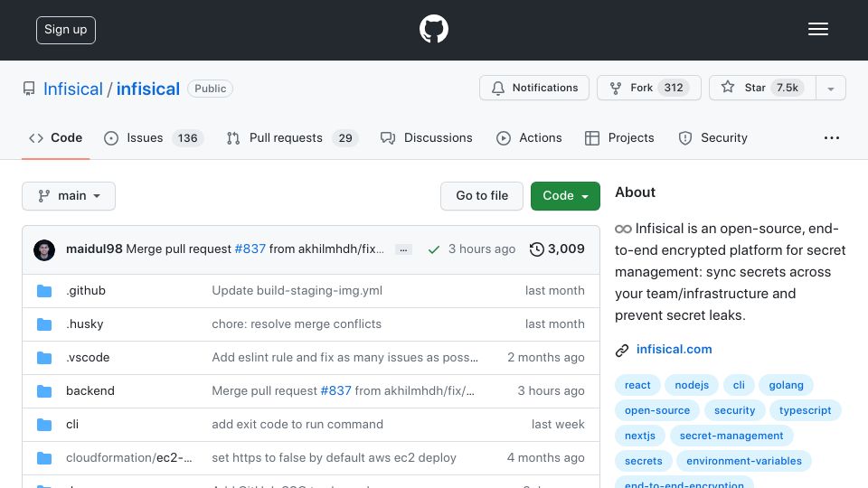Open the infisical repository name link
The height and width of the screenshot is (488, 868).
147,89
